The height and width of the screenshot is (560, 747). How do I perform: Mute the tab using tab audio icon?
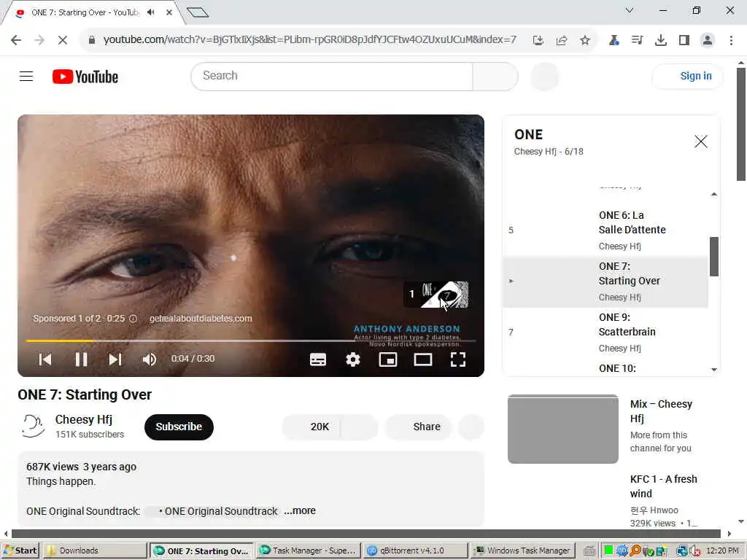(x=150, y=12)
